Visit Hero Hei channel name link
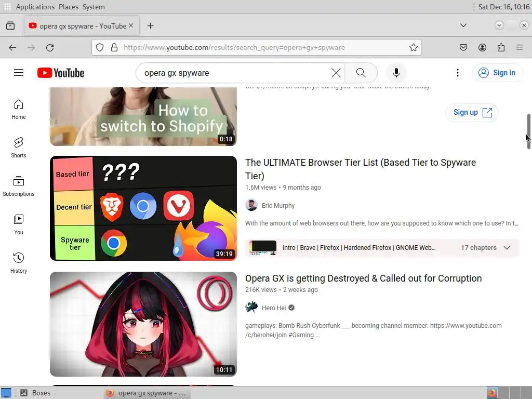The image size is (532, 399). (x=274, y=308)
